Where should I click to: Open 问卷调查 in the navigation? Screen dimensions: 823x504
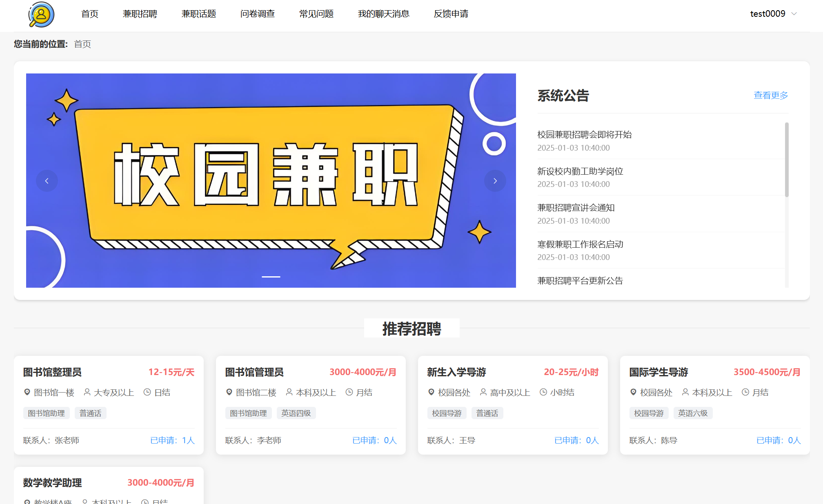click(x=258, y=14)
